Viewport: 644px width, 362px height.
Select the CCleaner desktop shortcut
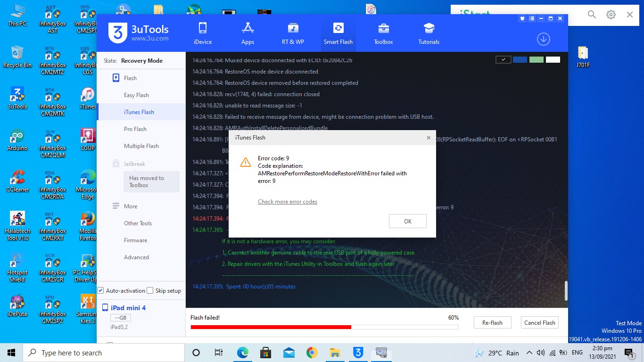click(17, 181)
